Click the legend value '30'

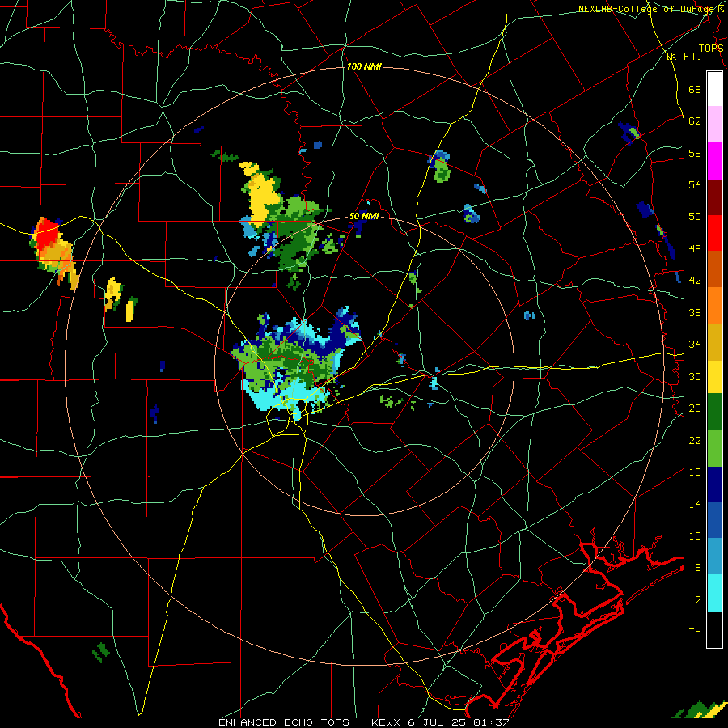pyautogui.click(x=695, y=376)
